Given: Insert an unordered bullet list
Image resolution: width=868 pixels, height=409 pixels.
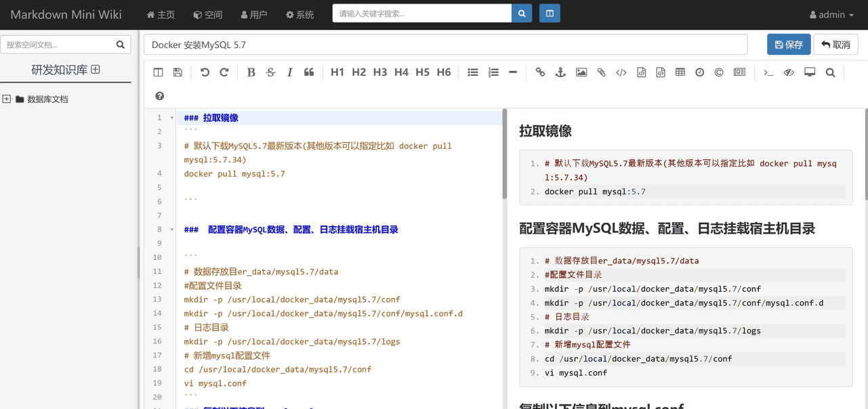Looking at the screenshot, I should [x=473, y=72].
